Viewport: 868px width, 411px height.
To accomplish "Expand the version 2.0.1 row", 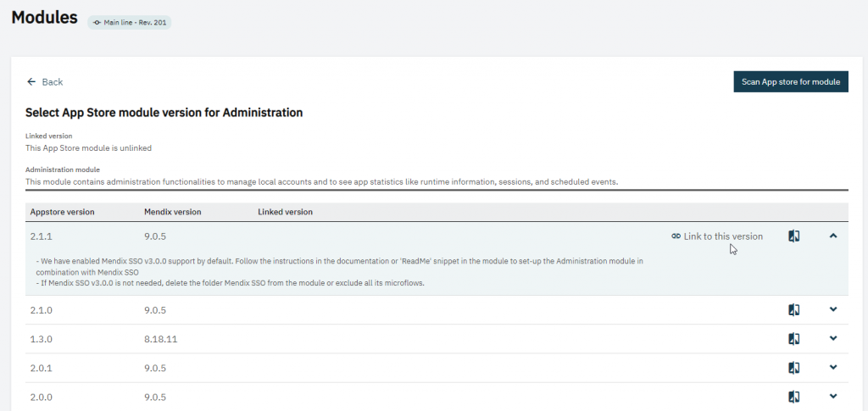I will click(x=833, y=367).
